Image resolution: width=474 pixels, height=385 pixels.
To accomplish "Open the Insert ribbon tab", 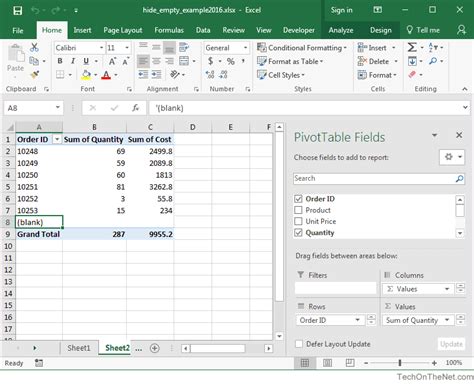I will point(82,30).
